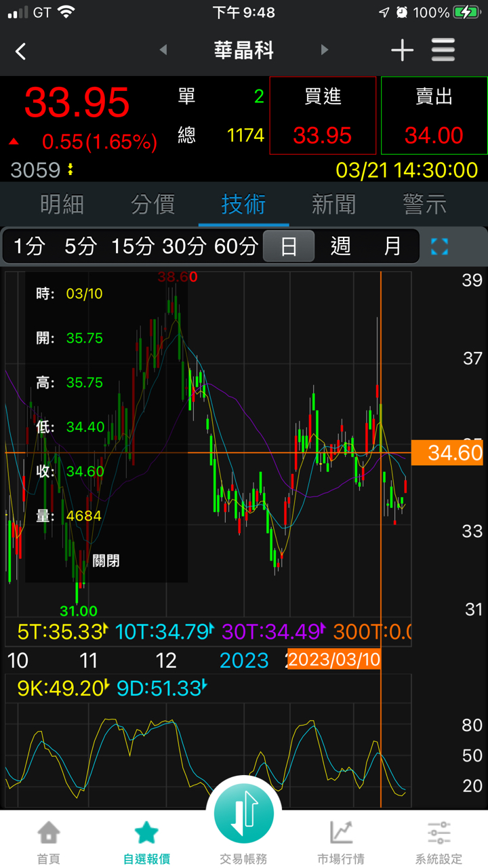Image resolution: width=488 pixels, height=868 pixels.
Task: Tap the central trade arrows button
Action: point(244,812)
